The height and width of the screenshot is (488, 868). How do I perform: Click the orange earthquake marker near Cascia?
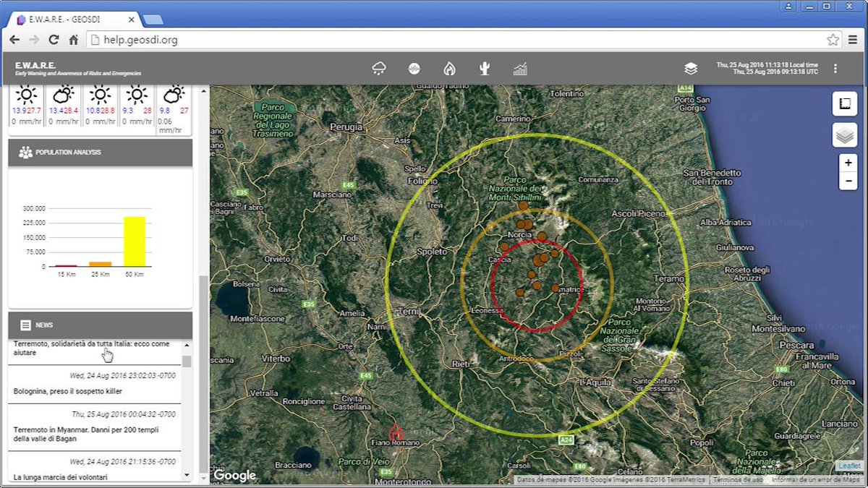504,247
